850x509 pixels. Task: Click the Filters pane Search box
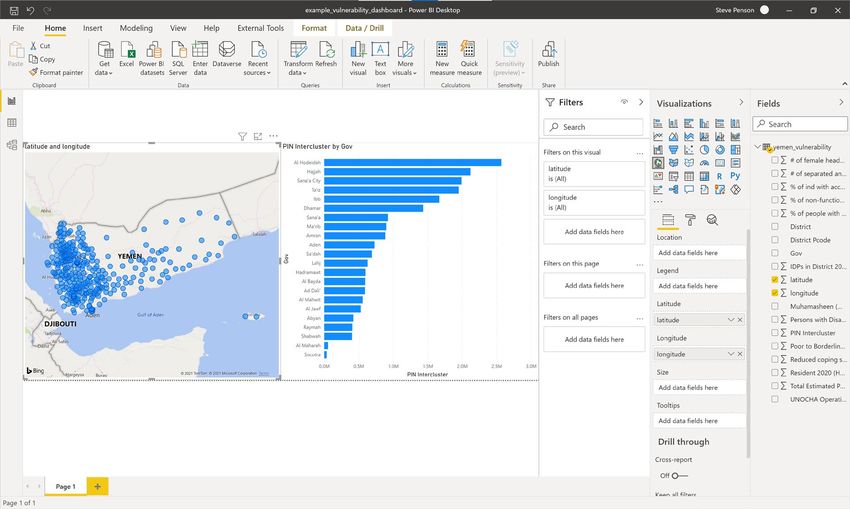coord(593,127)
